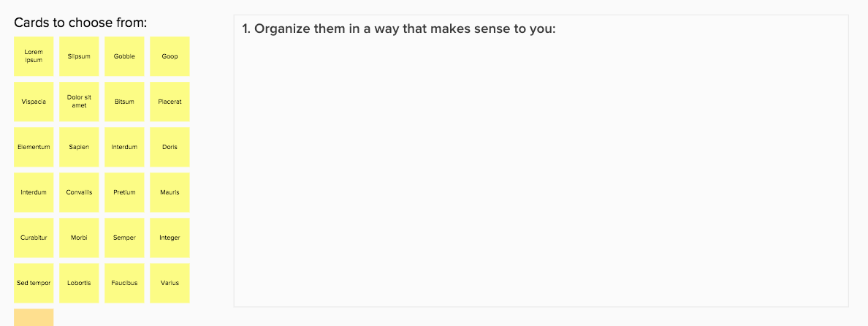Choose the Convallis card

79,192
